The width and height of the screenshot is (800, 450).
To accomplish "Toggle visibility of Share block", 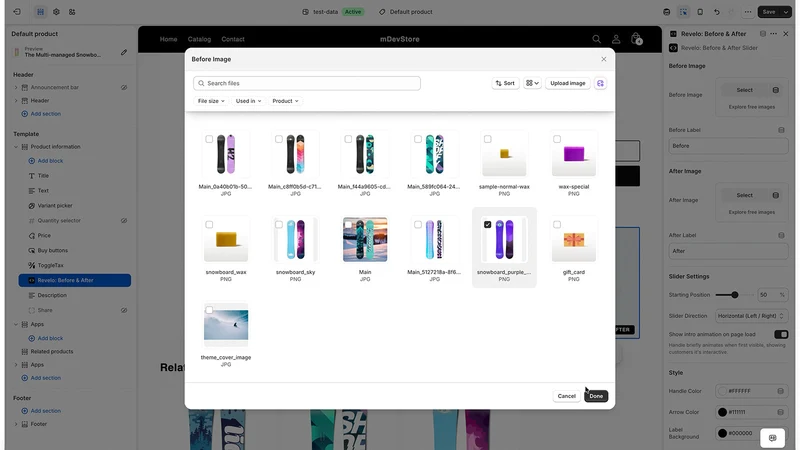I will [x=124, y=310].
